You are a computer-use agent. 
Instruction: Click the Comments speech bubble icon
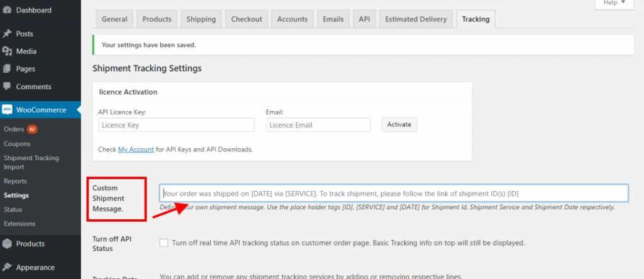7,87
